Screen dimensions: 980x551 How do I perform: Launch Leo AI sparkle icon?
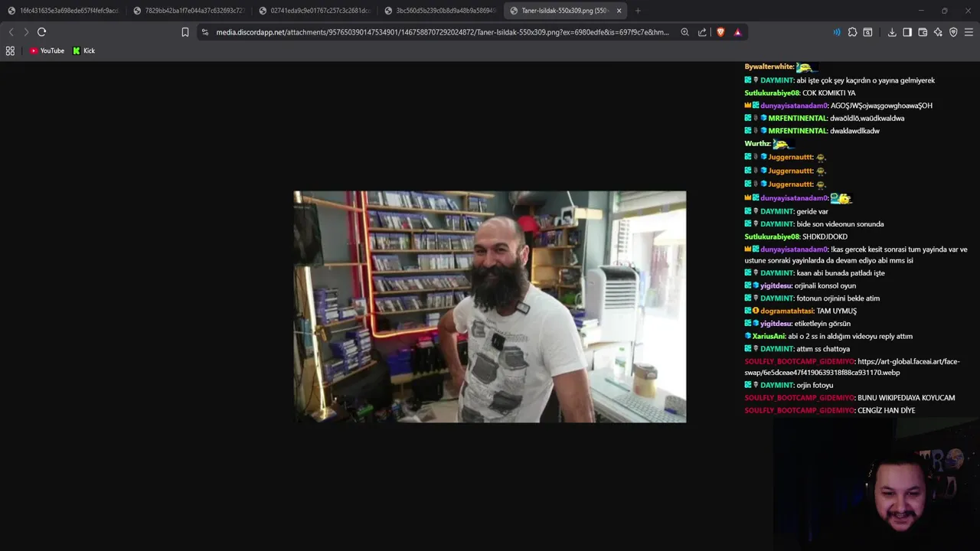click(x=938, y=32)
